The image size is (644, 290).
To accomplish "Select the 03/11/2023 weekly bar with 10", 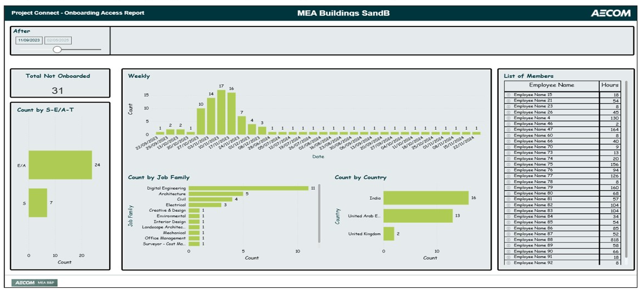I will pyautogui.click(x=201, y=121).
